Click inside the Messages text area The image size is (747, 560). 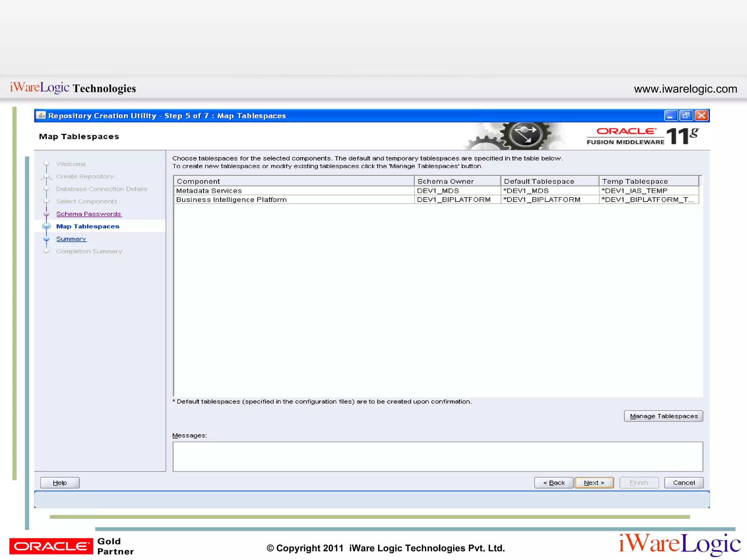pos(437,456)
